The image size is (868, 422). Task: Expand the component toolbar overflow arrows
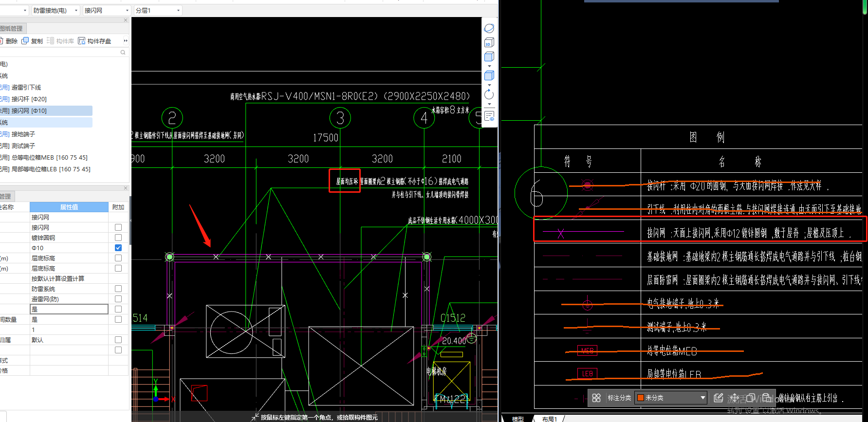[126, 41]
